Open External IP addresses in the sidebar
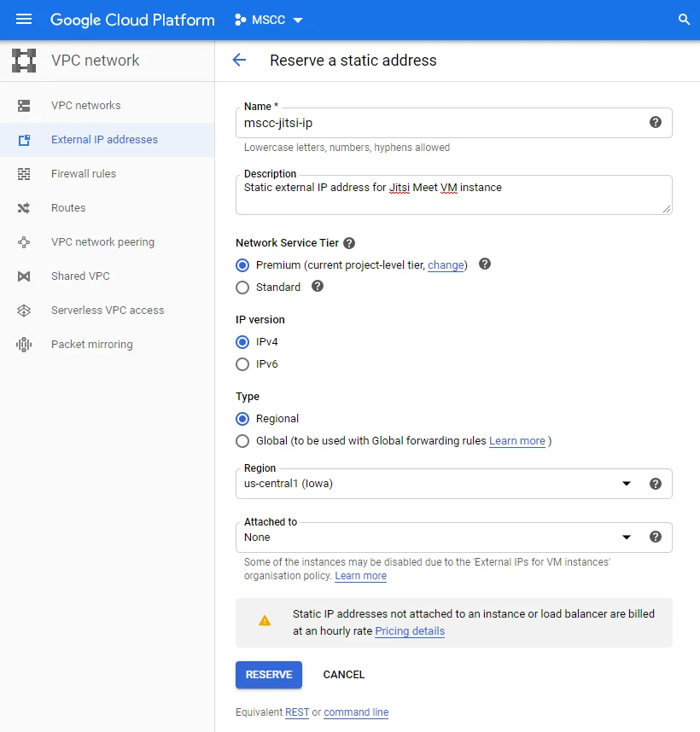This screenshot has width=700, height=732. [x=107, y=140]
